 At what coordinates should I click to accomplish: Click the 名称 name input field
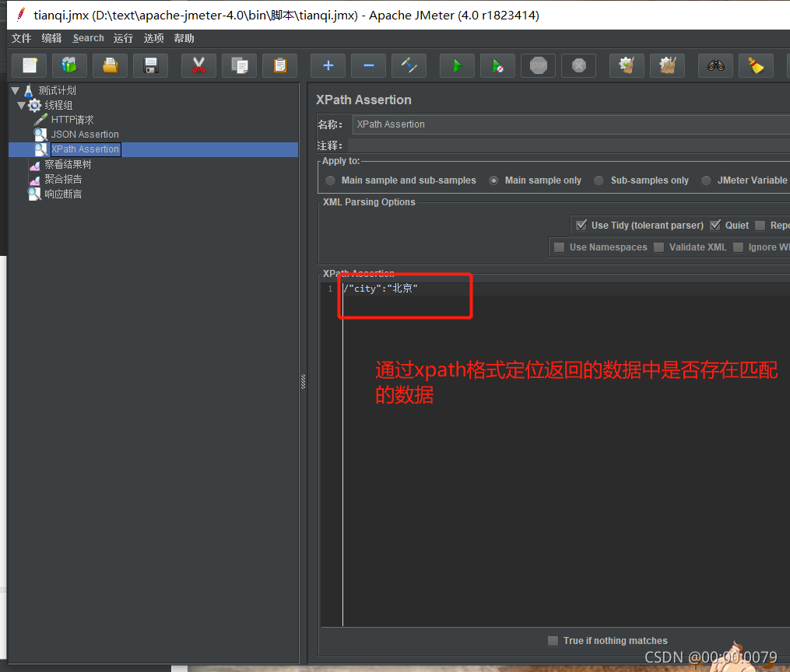[571, 124]
